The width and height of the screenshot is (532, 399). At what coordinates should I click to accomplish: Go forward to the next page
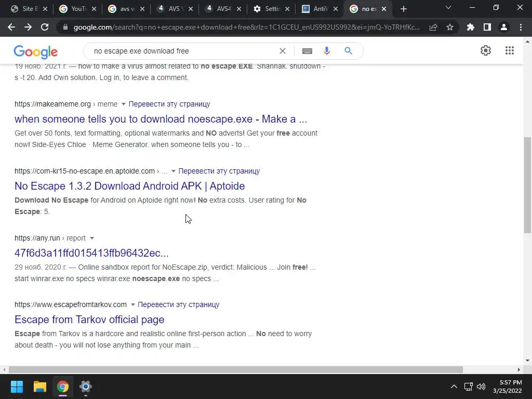pos(28,27)
